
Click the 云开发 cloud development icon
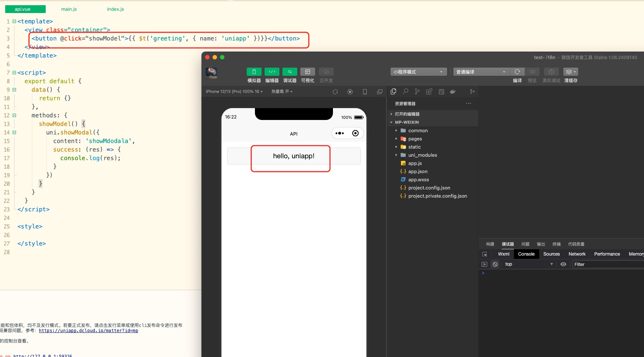326,72
